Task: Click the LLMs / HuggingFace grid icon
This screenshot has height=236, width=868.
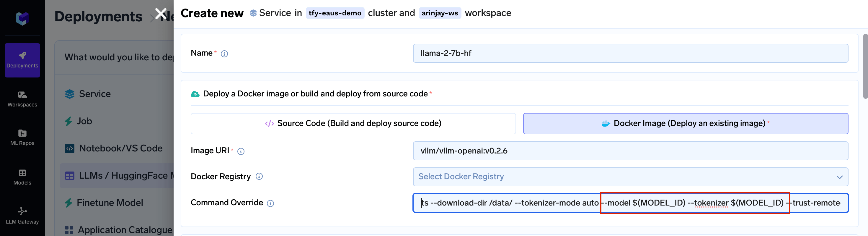Action: tap(69, 176)
